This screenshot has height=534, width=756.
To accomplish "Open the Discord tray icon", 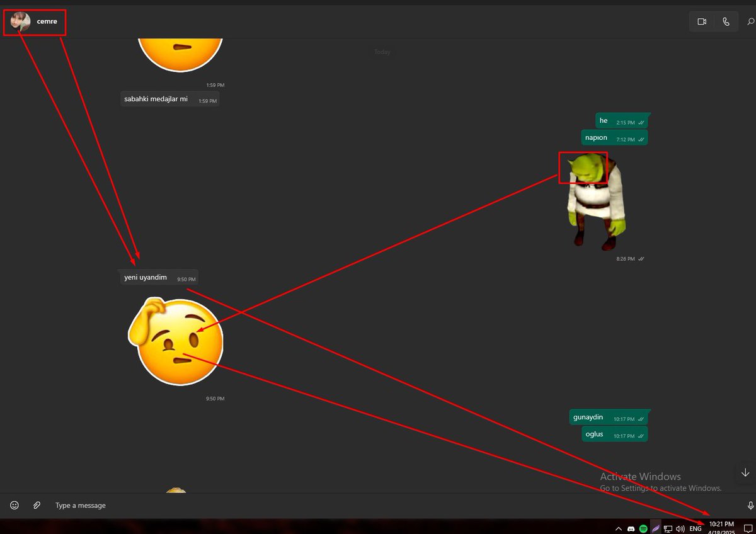I will pyautogui.click(x=631, y=528).
